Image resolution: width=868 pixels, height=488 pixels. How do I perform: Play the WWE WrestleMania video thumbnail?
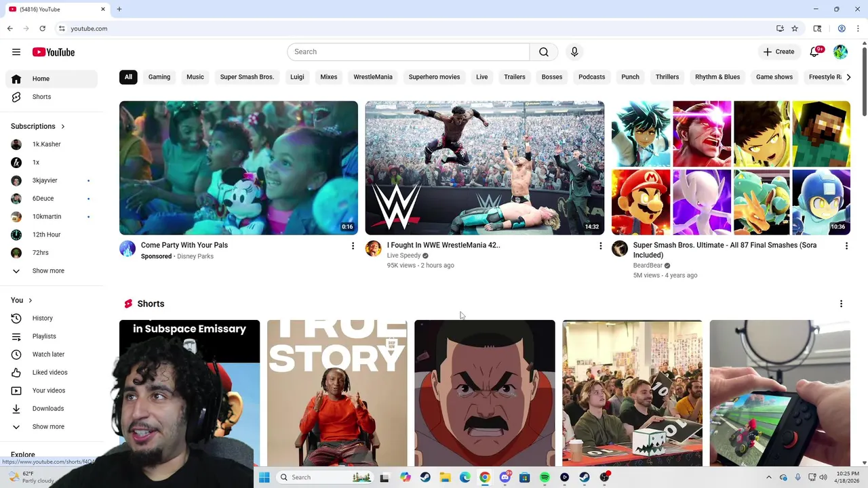(x=484, y=168)
